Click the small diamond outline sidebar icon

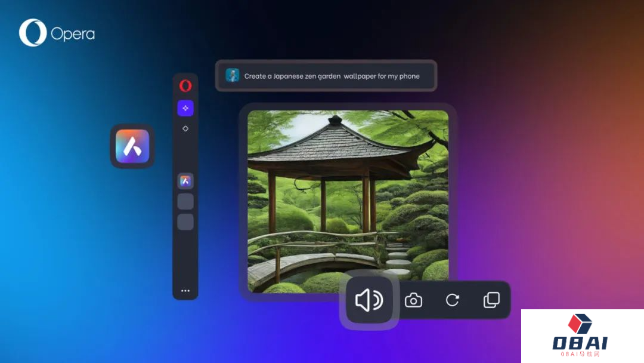click(185, 128)
